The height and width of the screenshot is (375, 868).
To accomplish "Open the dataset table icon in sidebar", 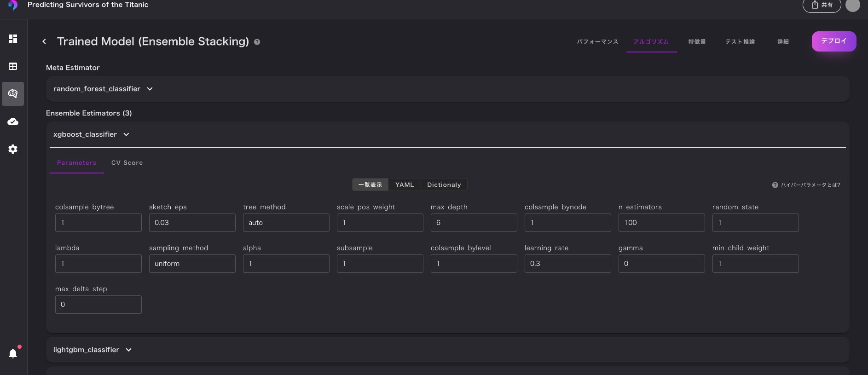I will tap(13, 66).
